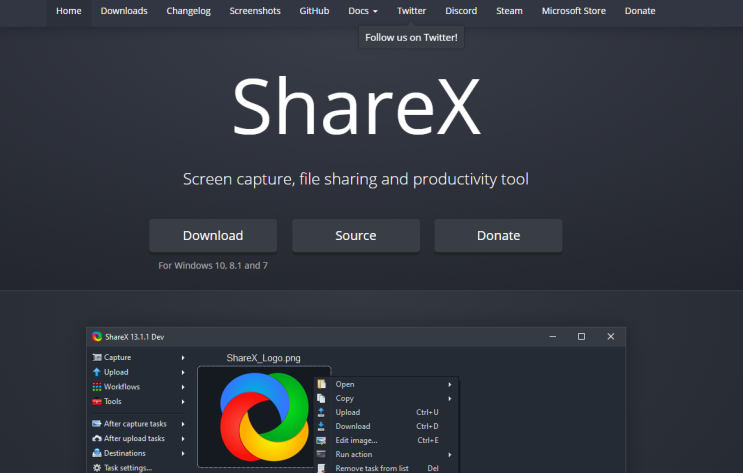This screenshot has height=473, width=743.
Task: Expand the sidebar Upload submenu arrow
Action: [x=183, y=373]
